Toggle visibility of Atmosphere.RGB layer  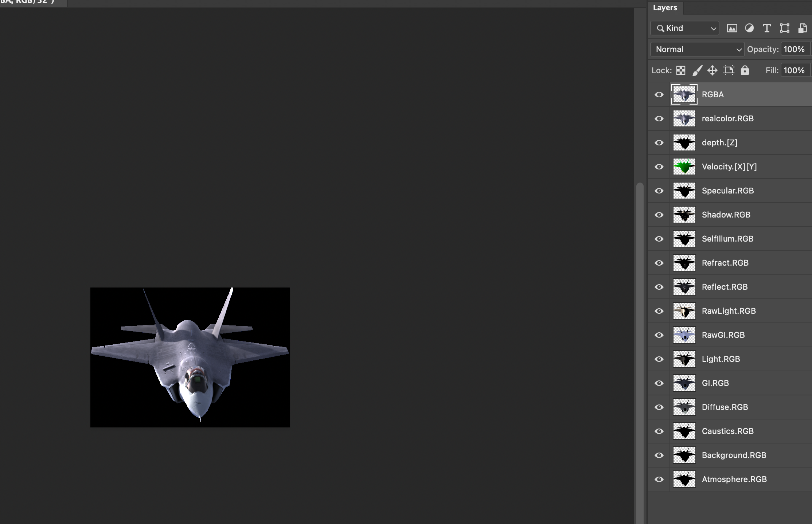(x=659, y=479)
